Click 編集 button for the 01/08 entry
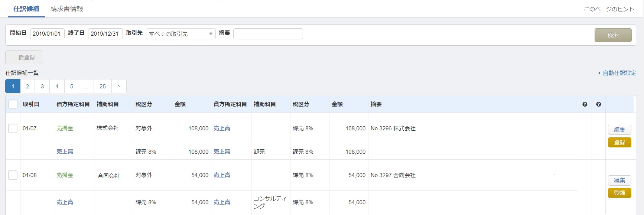This screenshot has height=215, width=644. [x=619, y=180]
